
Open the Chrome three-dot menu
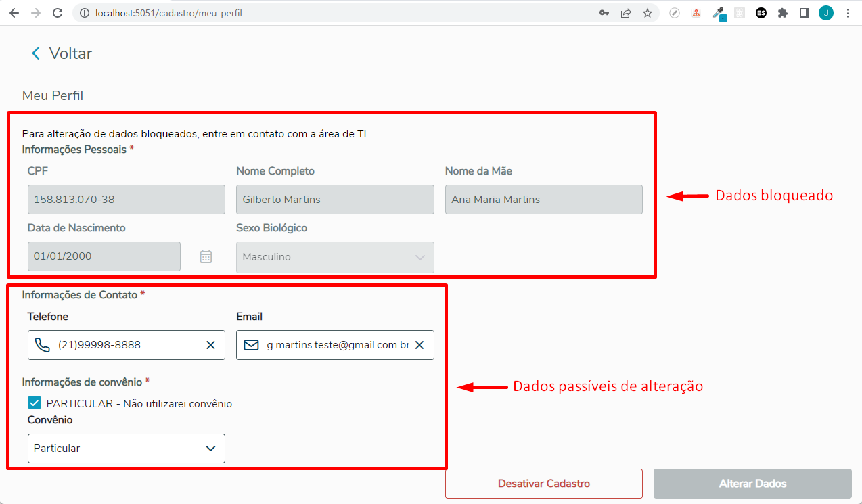[x=848, y=13]
